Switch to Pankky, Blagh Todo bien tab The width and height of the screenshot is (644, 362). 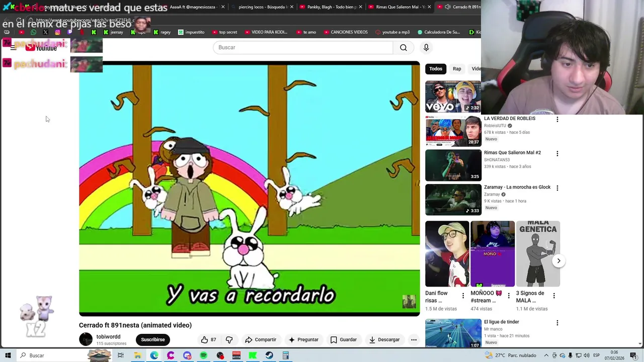tap(330, 7)
